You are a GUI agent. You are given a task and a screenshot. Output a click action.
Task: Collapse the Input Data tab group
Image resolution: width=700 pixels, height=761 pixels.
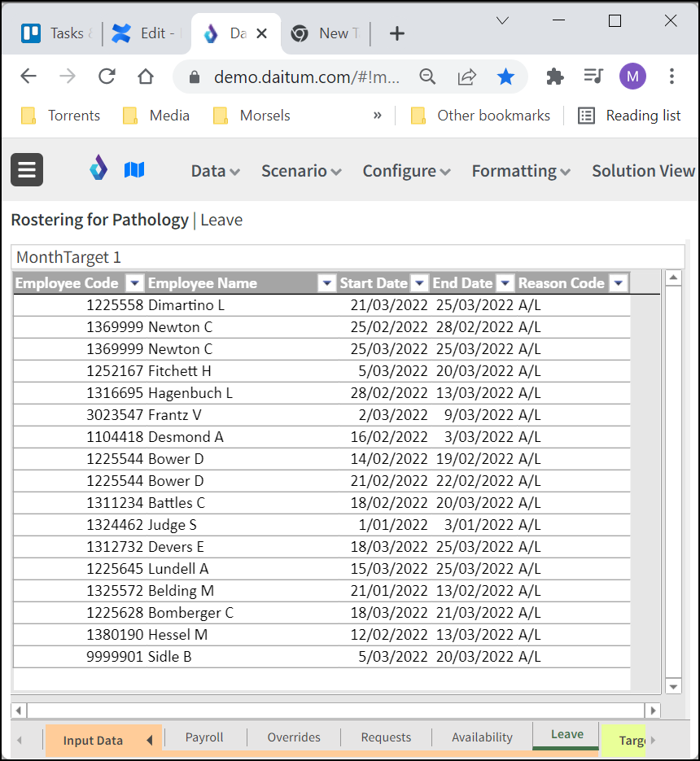point(150,740)
